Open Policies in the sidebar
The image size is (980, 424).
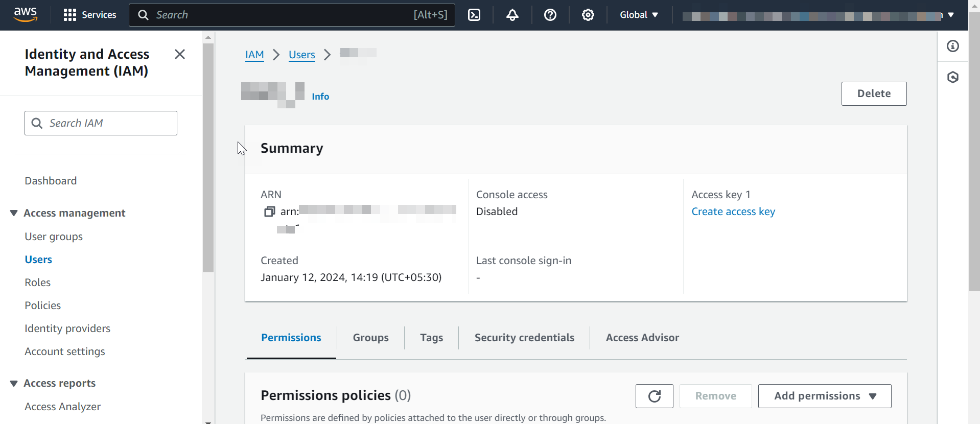point(43,305)
